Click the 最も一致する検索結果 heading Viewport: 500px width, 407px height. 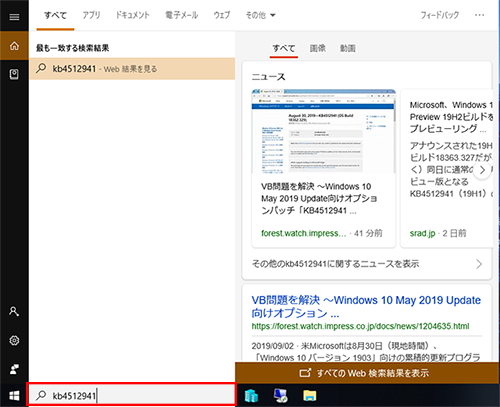(x=72, y=48)
